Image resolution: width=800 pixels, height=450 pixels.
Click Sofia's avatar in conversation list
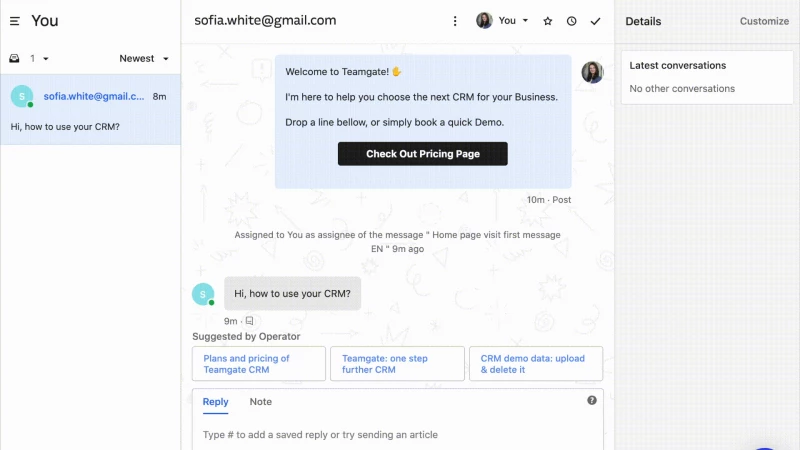point(22,97)
